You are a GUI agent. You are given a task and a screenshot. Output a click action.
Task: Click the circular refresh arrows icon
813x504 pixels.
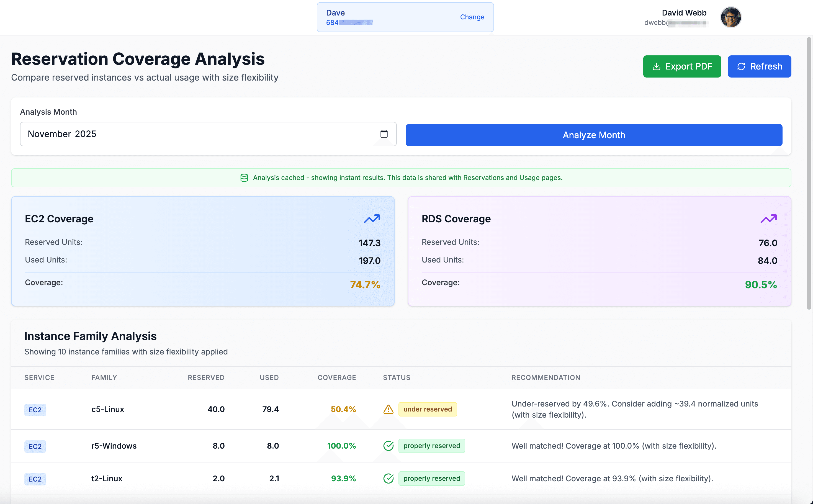click(741, 66)
